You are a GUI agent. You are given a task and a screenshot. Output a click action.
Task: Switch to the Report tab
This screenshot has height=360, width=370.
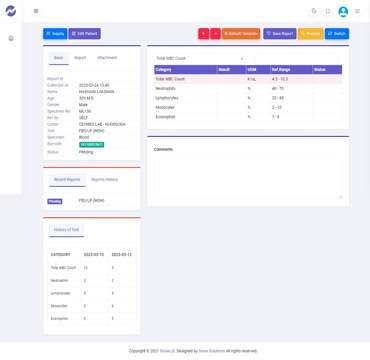[80, 58]
